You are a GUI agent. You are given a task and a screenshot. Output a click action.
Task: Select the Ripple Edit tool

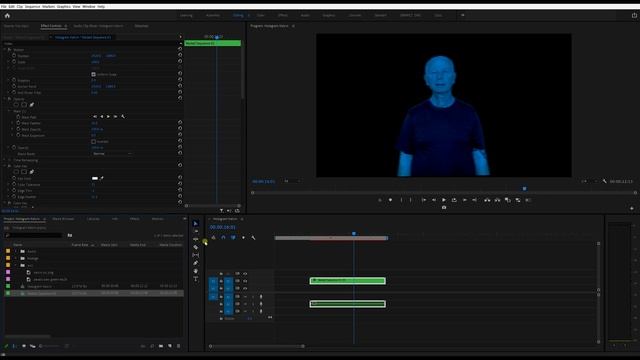pyautogui.click(x=196, y=239)
